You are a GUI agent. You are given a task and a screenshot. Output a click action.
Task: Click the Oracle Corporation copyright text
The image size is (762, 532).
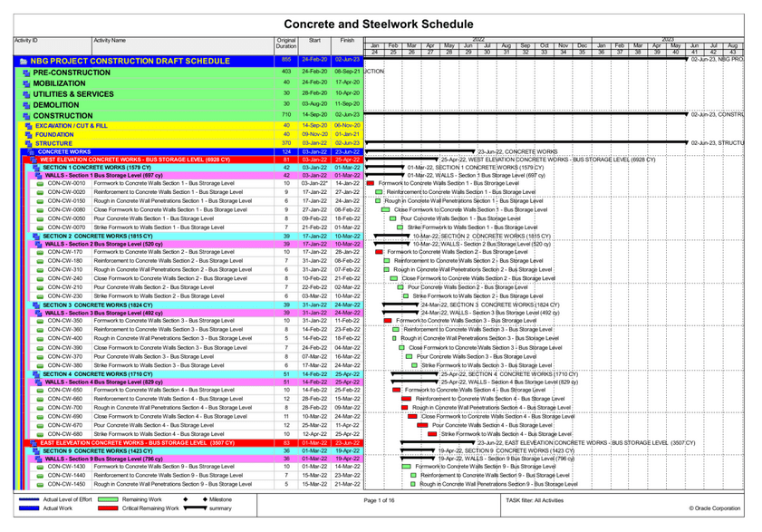click(714, 508)
